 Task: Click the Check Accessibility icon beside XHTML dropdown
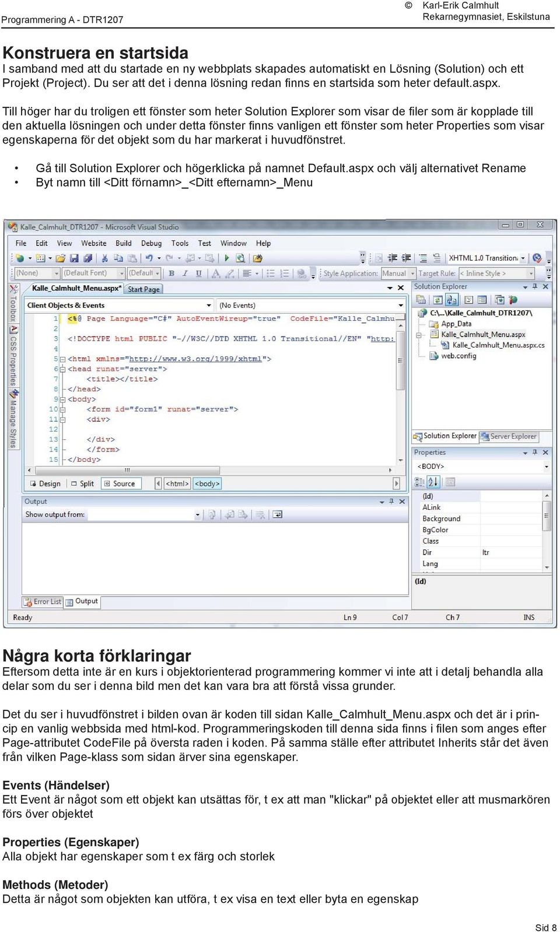(x=537, y=258)
